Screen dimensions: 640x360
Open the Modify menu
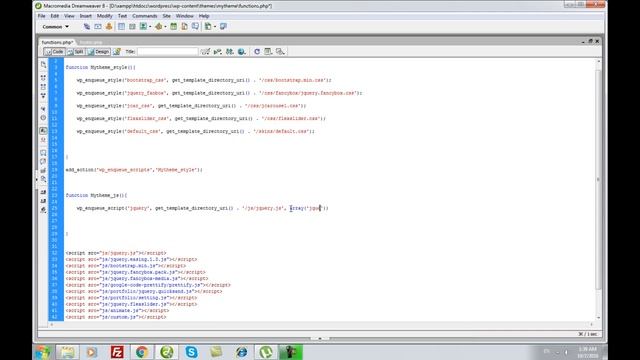104,16
